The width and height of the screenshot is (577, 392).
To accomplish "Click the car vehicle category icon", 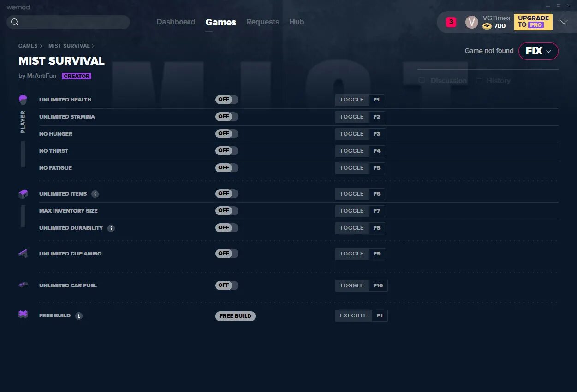I will click(x=23, y=285).
